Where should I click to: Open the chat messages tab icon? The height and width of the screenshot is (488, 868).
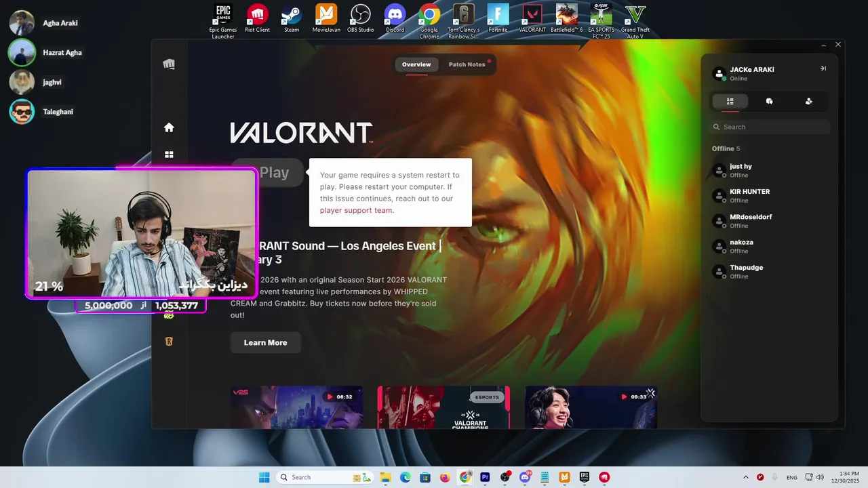tap(769, 101)
